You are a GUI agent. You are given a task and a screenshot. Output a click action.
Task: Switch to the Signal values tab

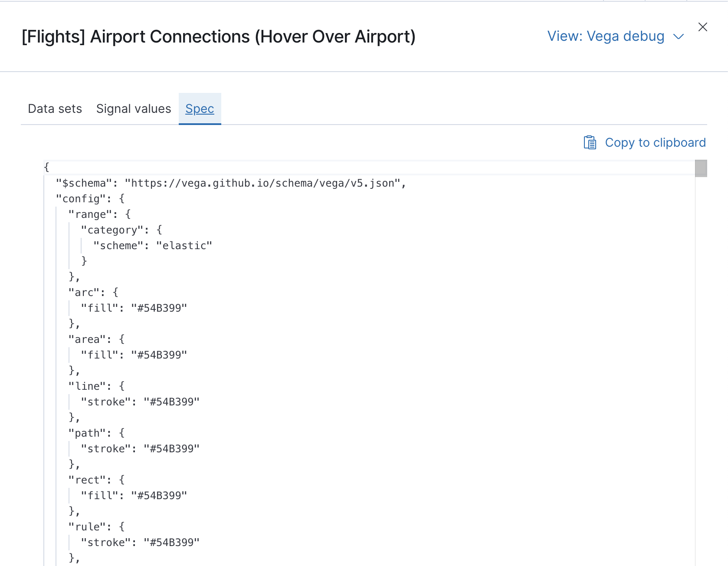click(x=133, y=109)
